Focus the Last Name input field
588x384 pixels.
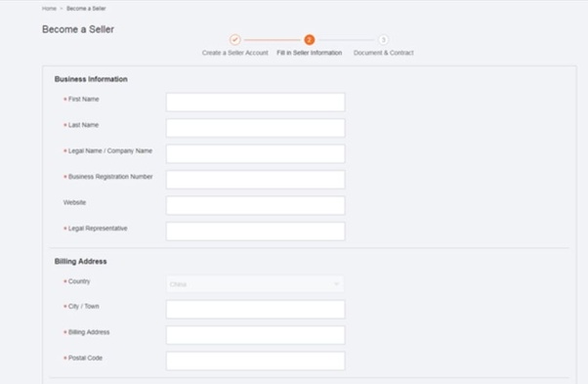255,128
